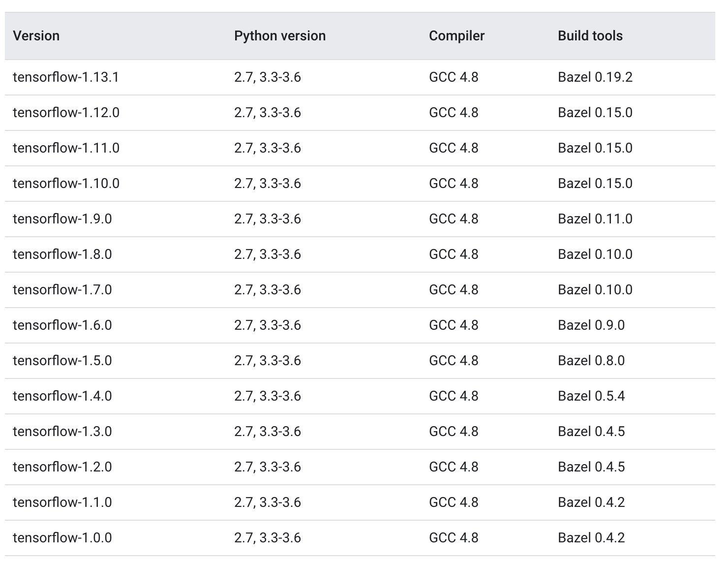Click GCC 4.8 in tensorflow-1.6.0 row

pos(454,325)
